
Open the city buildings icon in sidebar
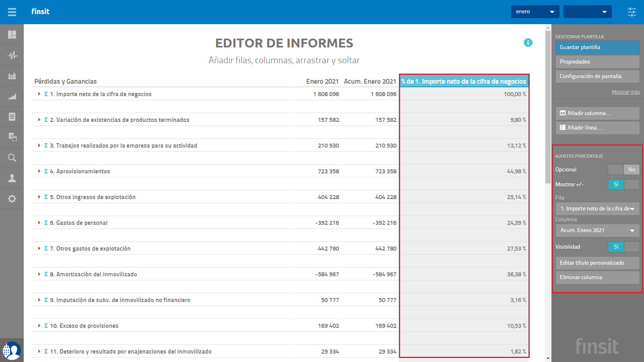point(12,76)
